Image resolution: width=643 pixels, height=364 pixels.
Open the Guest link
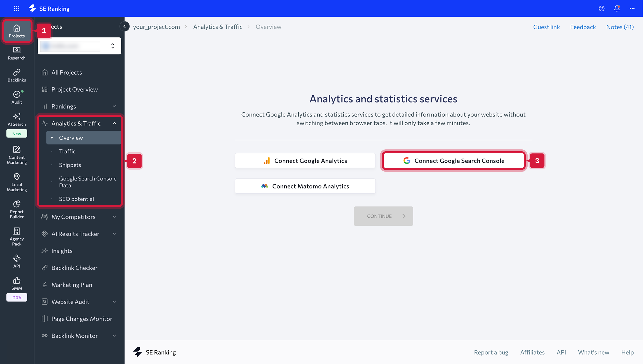(x=546, y=27)
